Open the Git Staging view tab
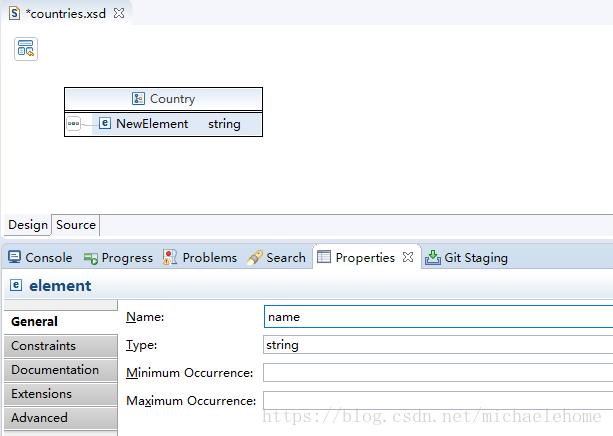 pos(466,258)
